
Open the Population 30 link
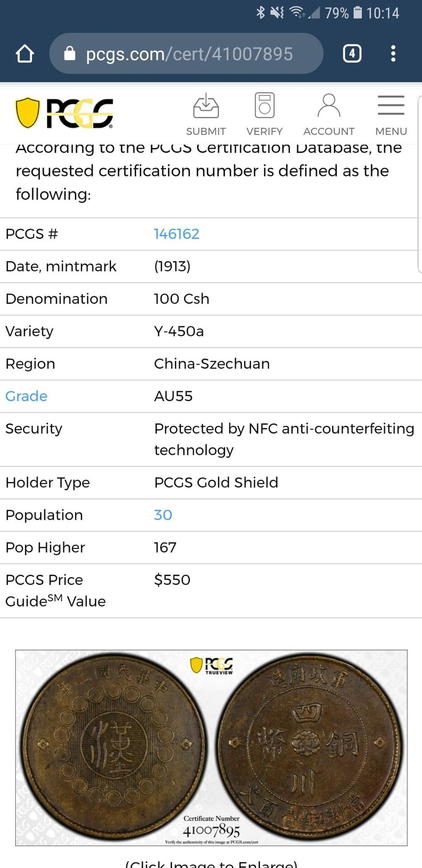pos(163,515)
